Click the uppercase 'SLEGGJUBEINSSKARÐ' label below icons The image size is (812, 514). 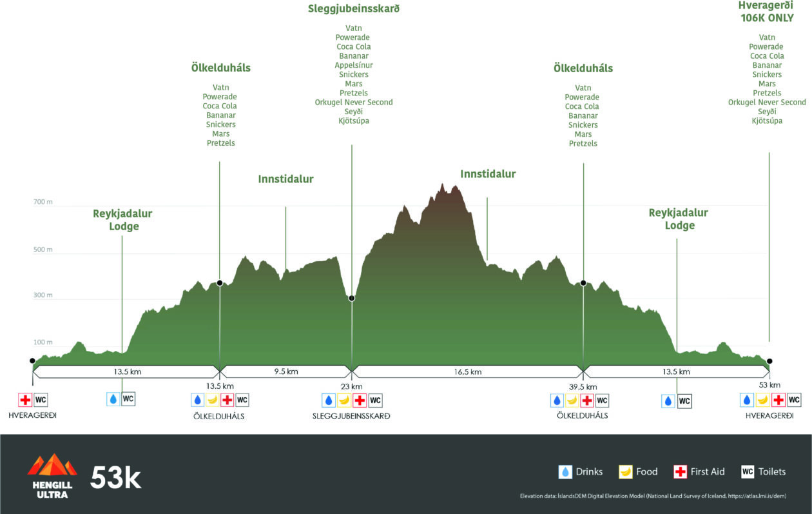click(x=352, y=416)
